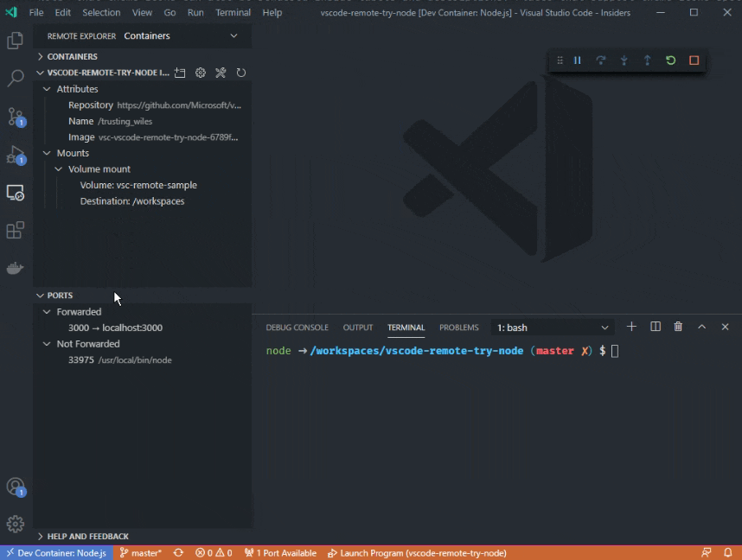Stop debugging with the red square
The width and height of the screenshot is (742, 560).
pyautogui.click(x=694, y=60)
